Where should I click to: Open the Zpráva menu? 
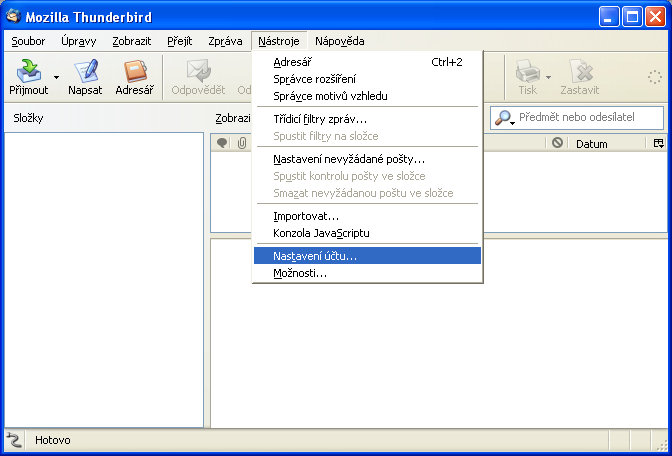click(x=225, y=41)
